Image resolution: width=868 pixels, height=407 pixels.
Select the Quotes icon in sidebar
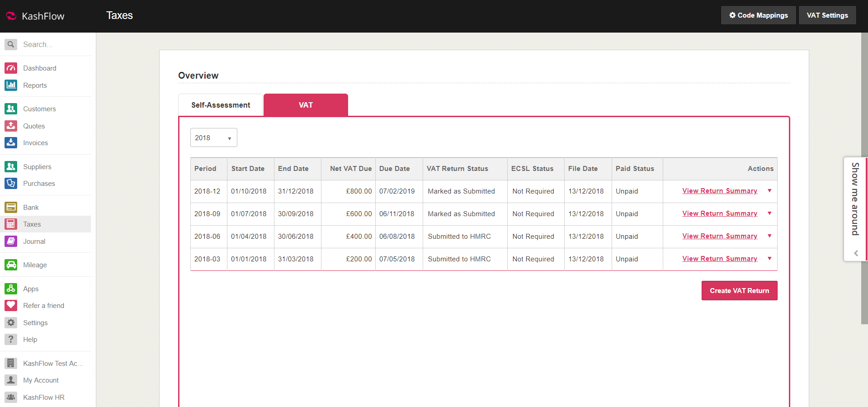[x=11, y=126]
